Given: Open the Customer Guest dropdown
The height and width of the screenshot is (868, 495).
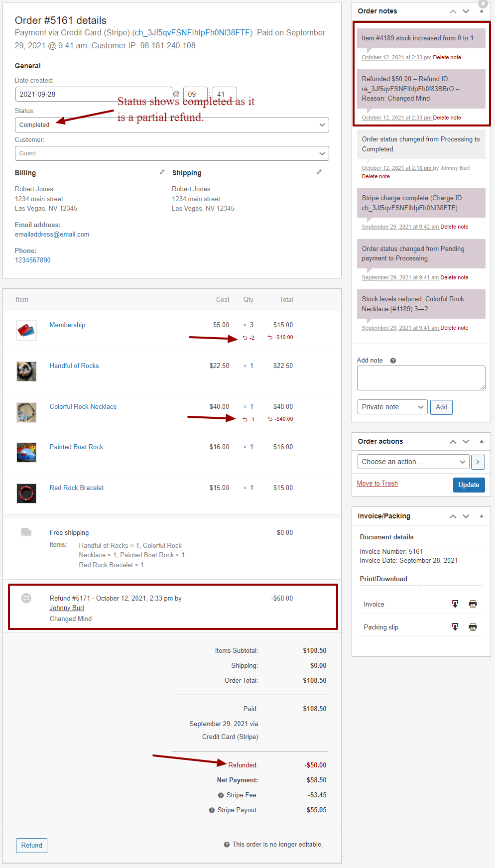Looking at the screenshot, I should point(172,153).
